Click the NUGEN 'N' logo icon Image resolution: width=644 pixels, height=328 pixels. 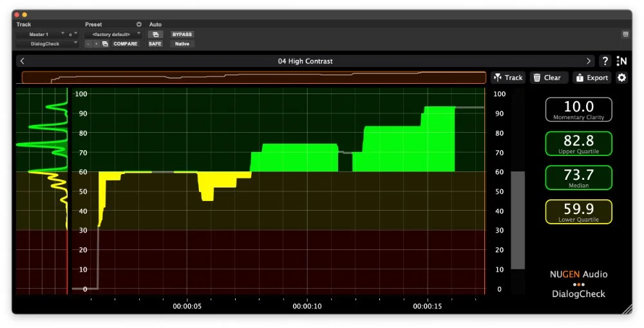tap(622, 61)
